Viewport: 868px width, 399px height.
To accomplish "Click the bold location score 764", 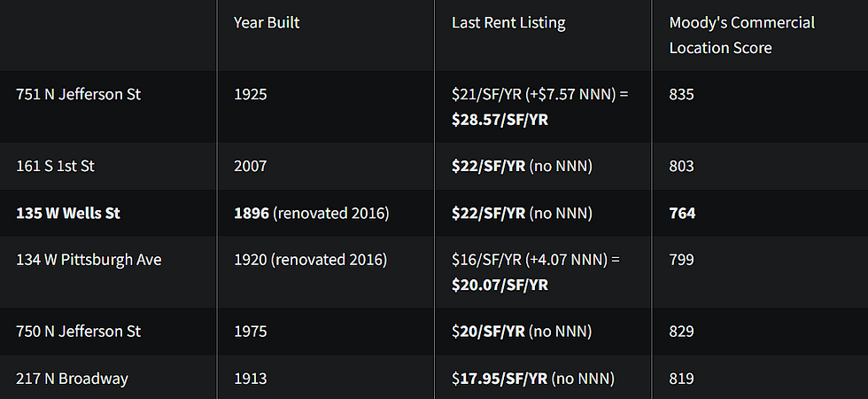I will click(683, 214).
